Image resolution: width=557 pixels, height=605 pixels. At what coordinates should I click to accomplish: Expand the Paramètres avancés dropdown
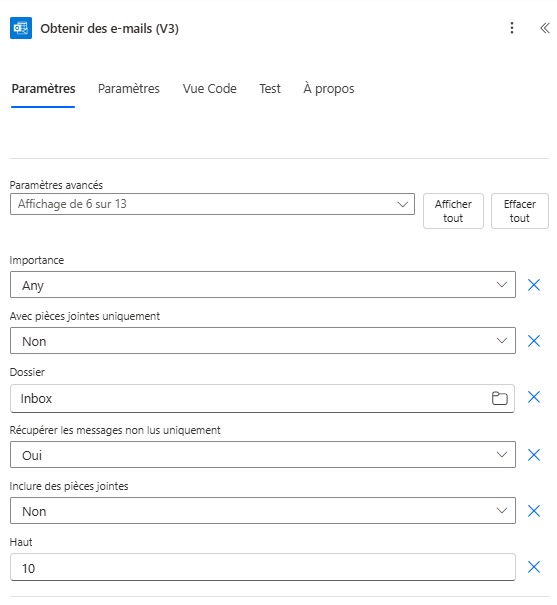coord(212,204)
